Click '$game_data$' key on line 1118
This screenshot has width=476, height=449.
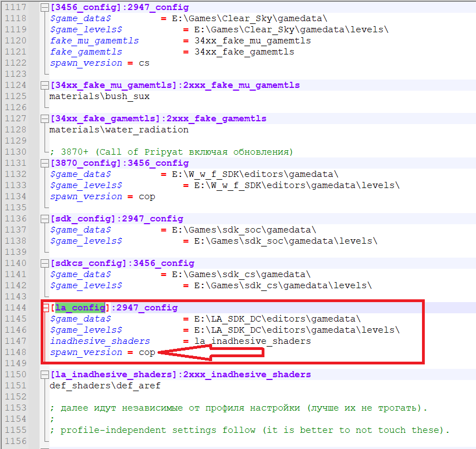81,18
